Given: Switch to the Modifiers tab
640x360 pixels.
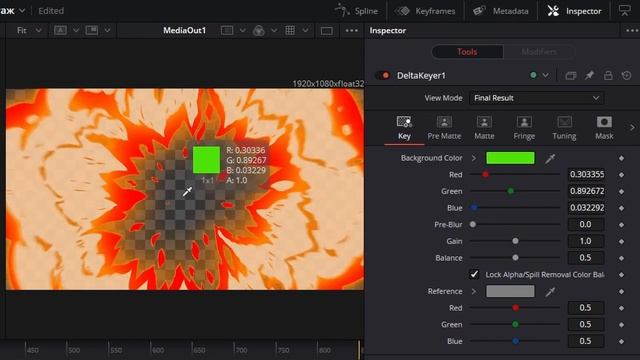Looking at the screenshot, I should (539, 52).
